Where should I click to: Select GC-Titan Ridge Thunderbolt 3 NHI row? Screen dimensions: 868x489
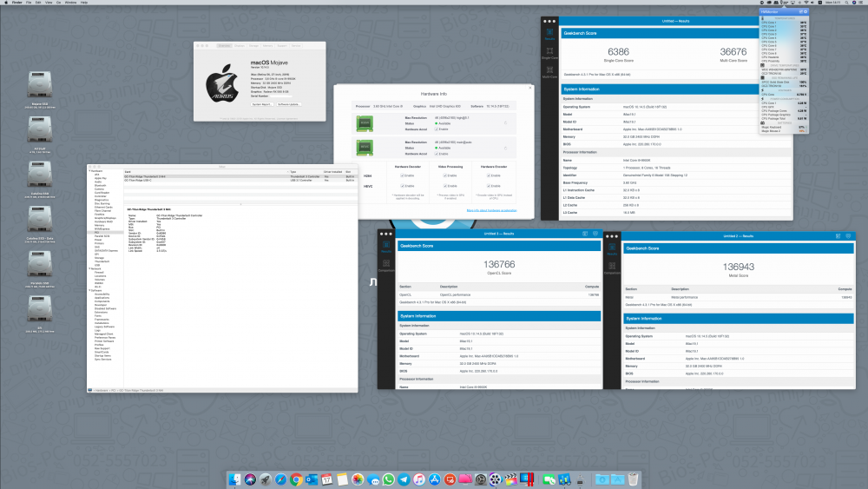coord(240,176)
